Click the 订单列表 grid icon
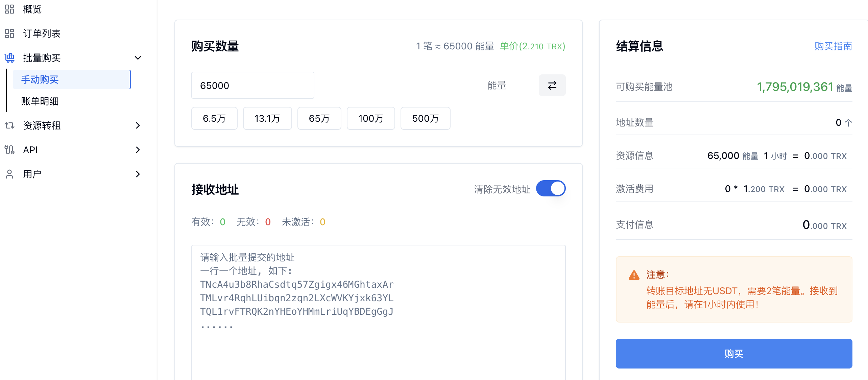868x380 pixels. click(9, 33)
